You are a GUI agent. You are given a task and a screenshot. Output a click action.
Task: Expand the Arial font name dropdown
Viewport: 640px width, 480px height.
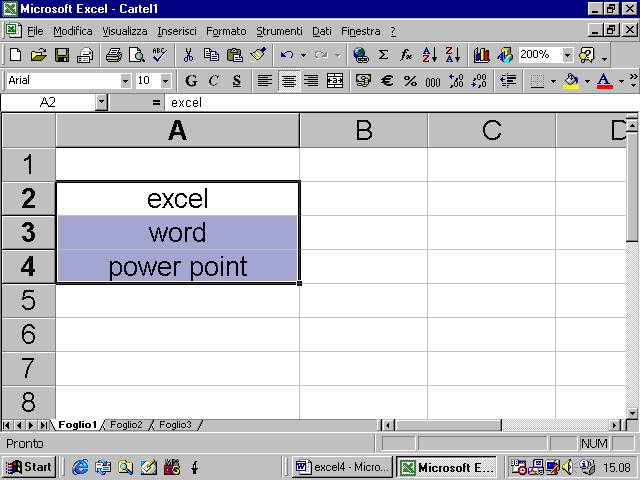tap(125, 81)
